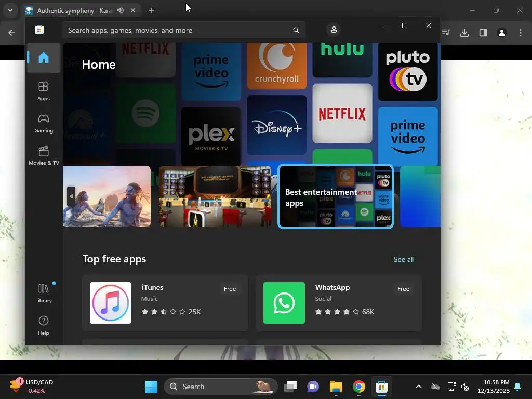Open the iTunes app title
This screenshot has height=399, width=532.
[x=152, y=287]
